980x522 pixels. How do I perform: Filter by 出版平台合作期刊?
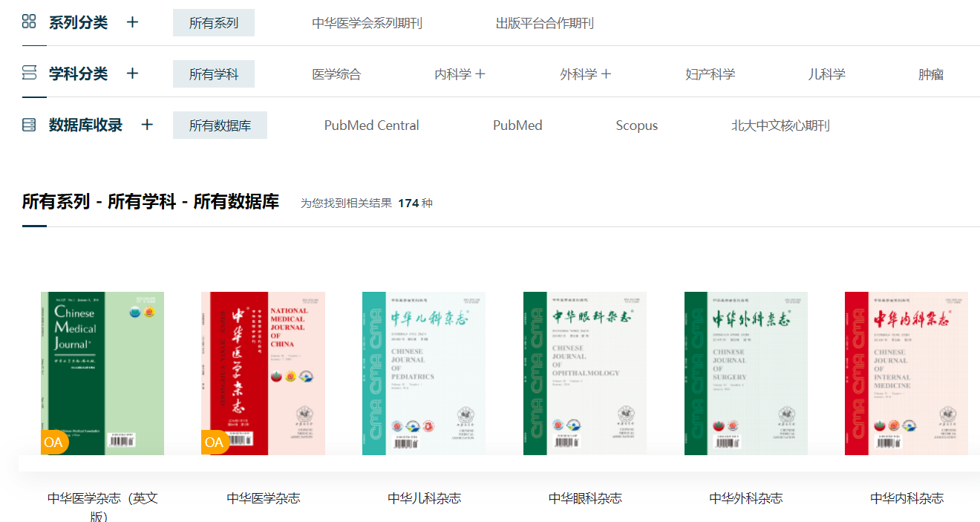tap(545, 23)
